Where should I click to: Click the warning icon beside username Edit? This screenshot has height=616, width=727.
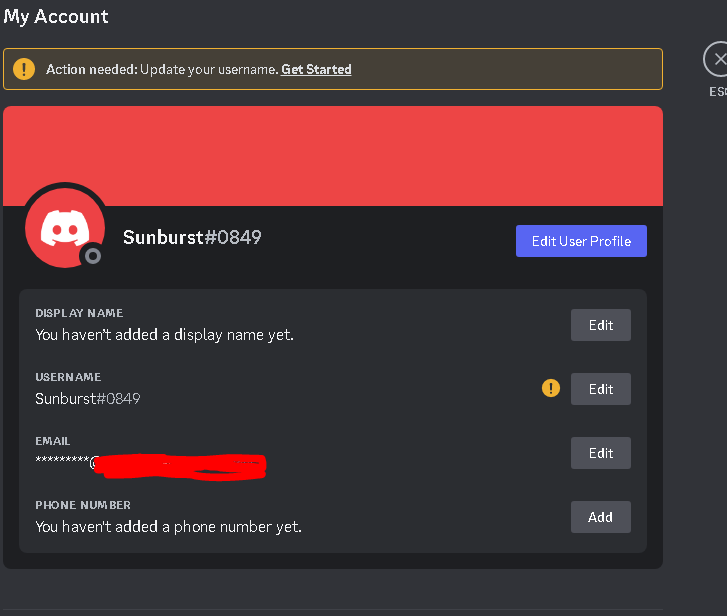[x=551, y=388]
